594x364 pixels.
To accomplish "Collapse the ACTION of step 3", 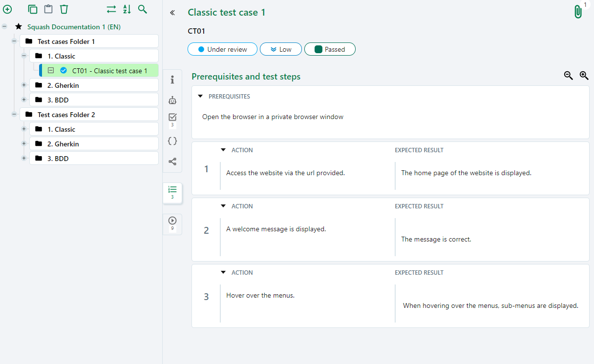I will 223,272.
